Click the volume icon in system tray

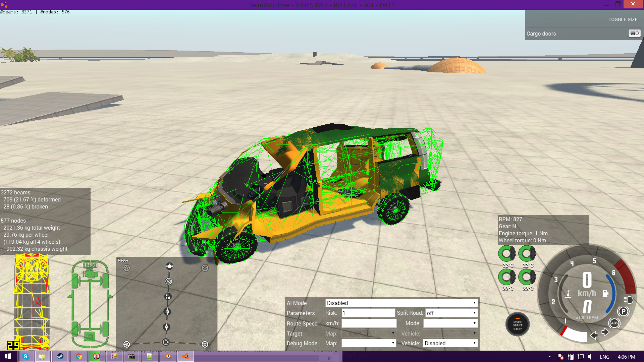coord(591,357)
